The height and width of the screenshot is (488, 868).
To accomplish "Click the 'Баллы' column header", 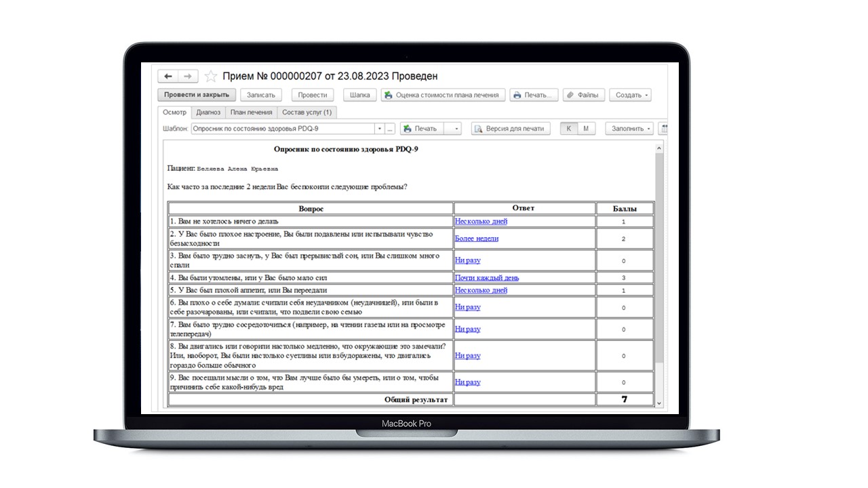I will click(x=625, y=209).
